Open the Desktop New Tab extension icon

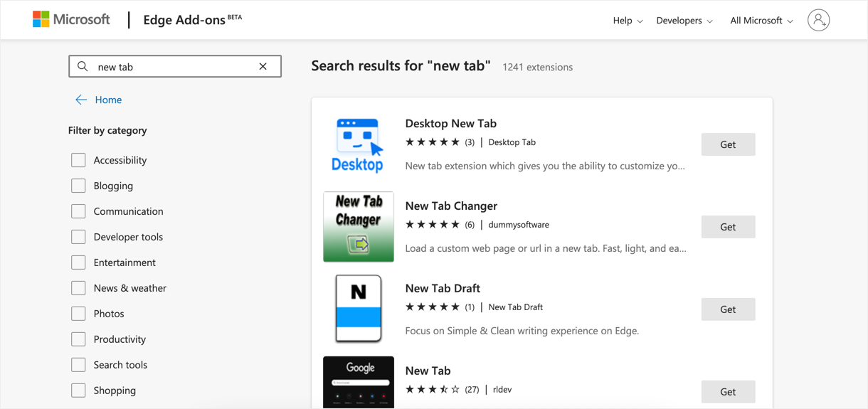358,144
